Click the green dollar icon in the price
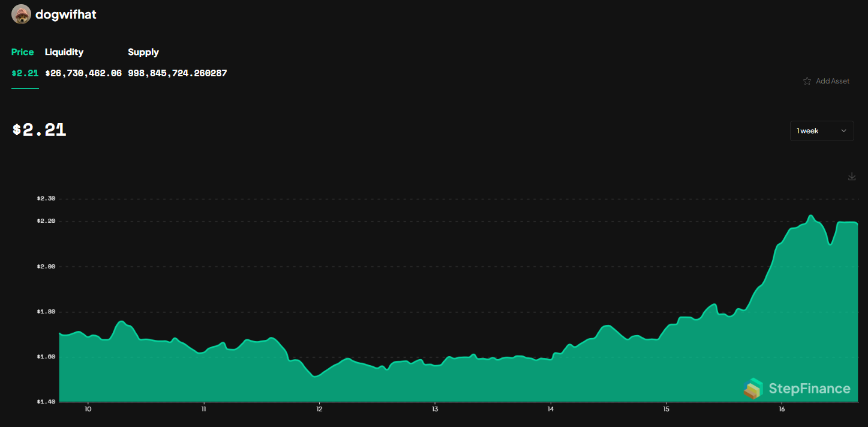 pyautogui.click(x=14, y=73)
